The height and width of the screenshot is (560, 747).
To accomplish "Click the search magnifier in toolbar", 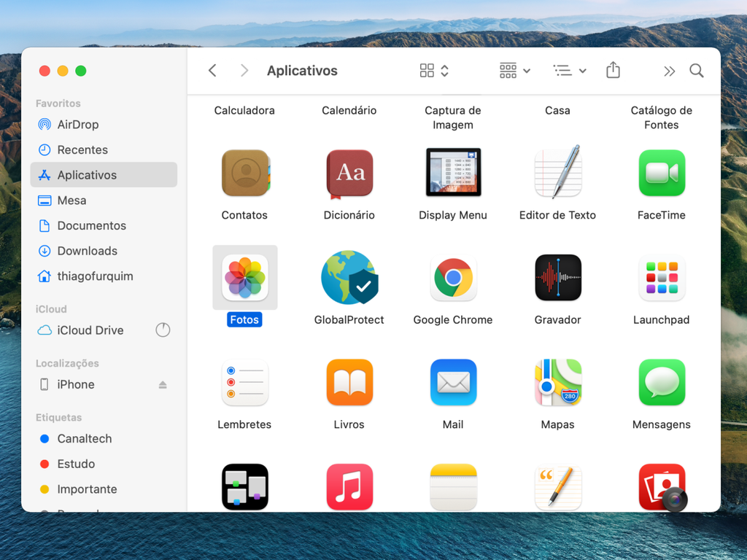I will point(697,71).
